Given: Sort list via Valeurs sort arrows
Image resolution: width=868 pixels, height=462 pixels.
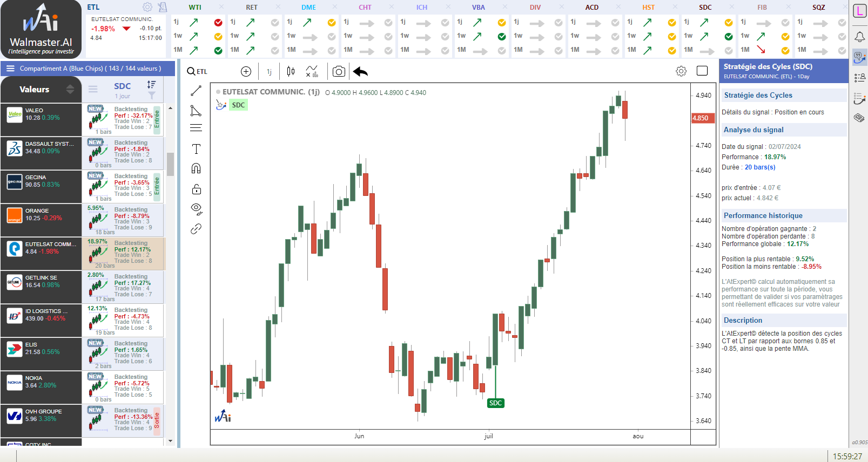Looking at the screenshot, I should pyautogui.click(x=70, y=89).
